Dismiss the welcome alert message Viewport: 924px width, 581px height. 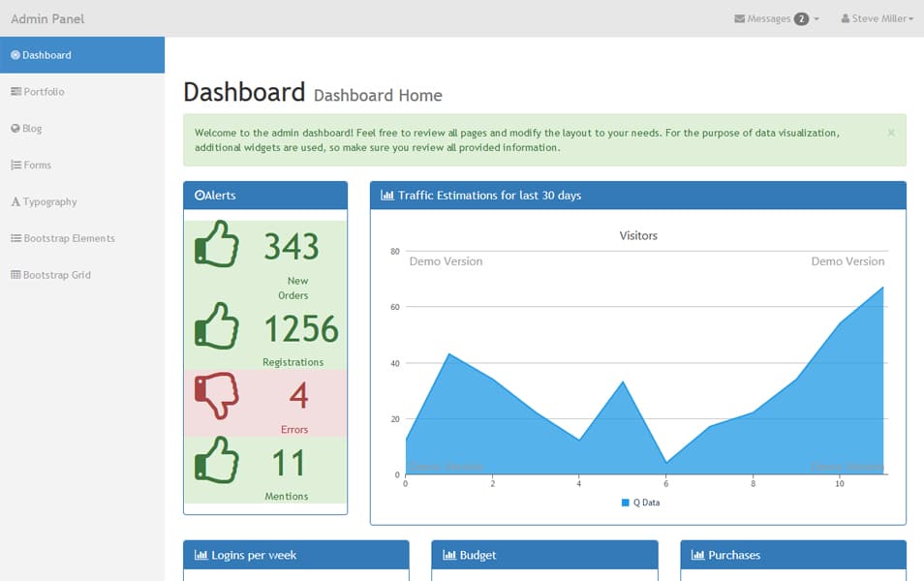(891, 133)
